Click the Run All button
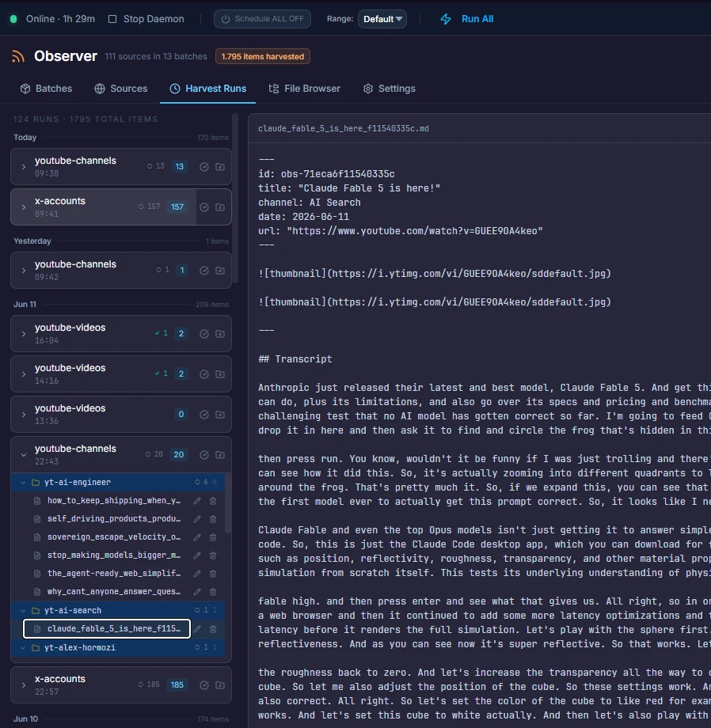Screen dimensions: 711x728 466,19
